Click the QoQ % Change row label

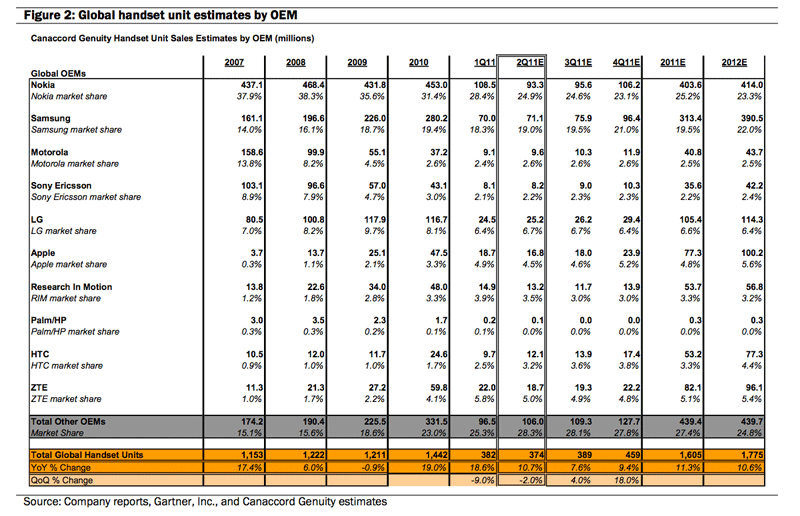(x=62, y=480)
